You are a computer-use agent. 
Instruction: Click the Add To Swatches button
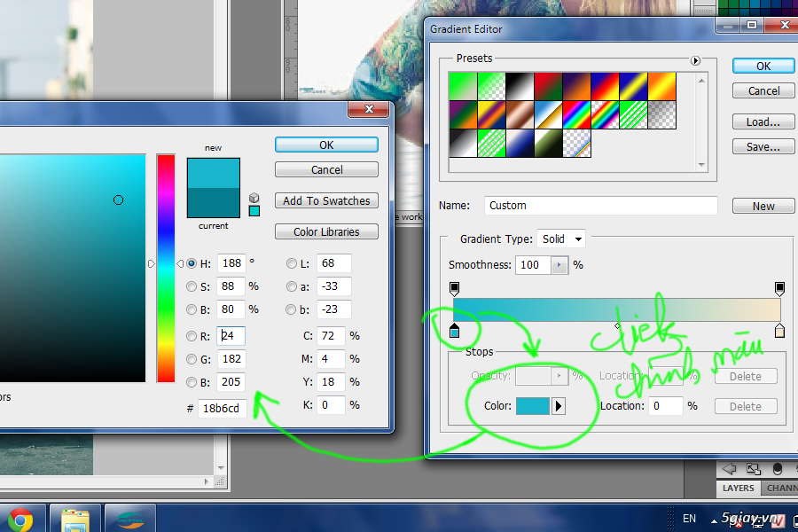point(326,201)
